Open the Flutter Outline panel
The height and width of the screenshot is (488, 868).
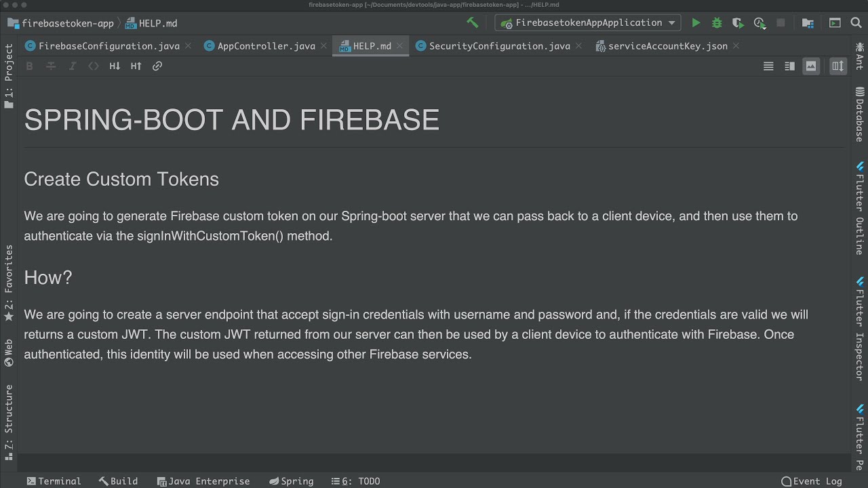[x=859, y=207]
